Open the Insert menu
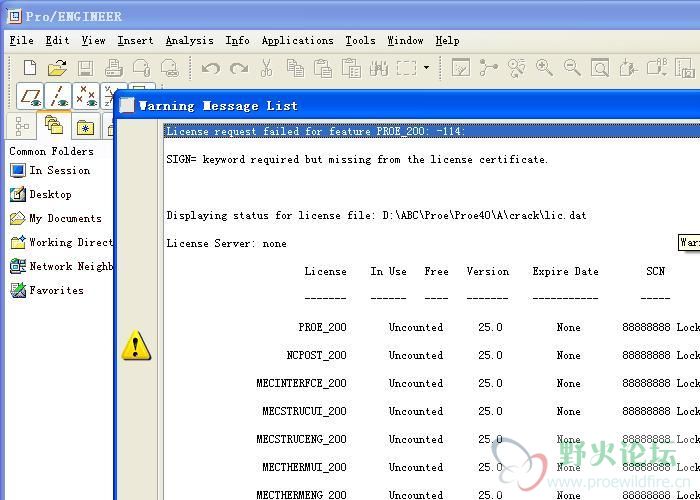The height and width of the screenshot is (500, 700). pos(135,41)
